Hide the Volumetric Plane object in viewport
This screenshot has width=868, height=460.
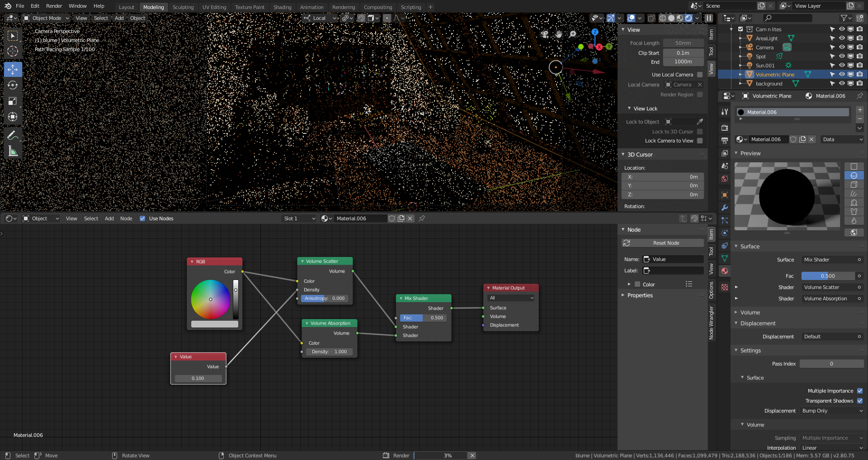[842, 75]
